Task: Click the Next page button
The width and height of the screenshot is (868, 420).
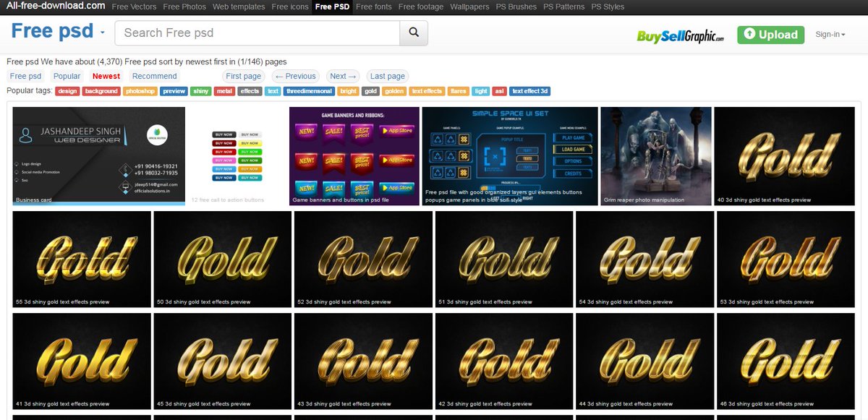Action: 343,76
